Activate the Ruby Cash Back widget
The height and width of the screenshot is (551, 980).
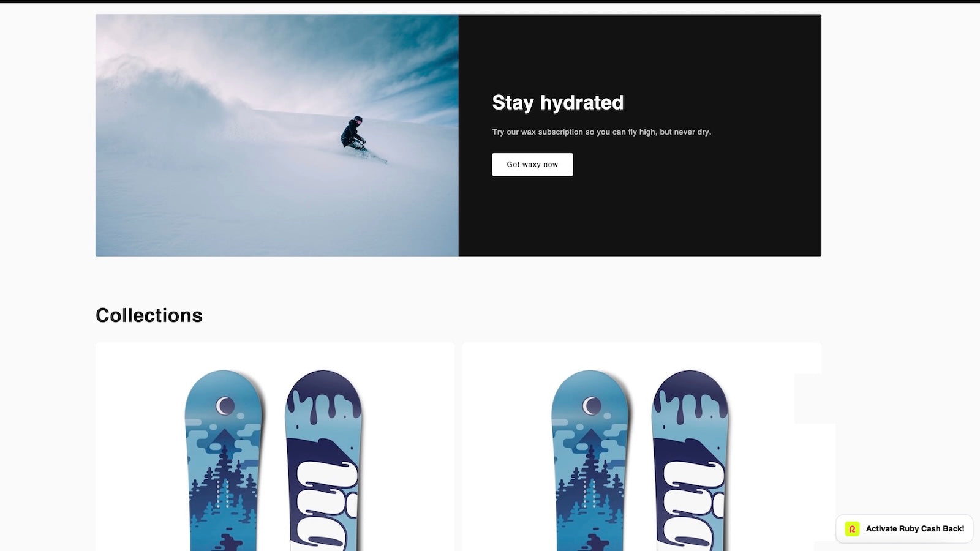pyautogui.click(x=904, y=529)
